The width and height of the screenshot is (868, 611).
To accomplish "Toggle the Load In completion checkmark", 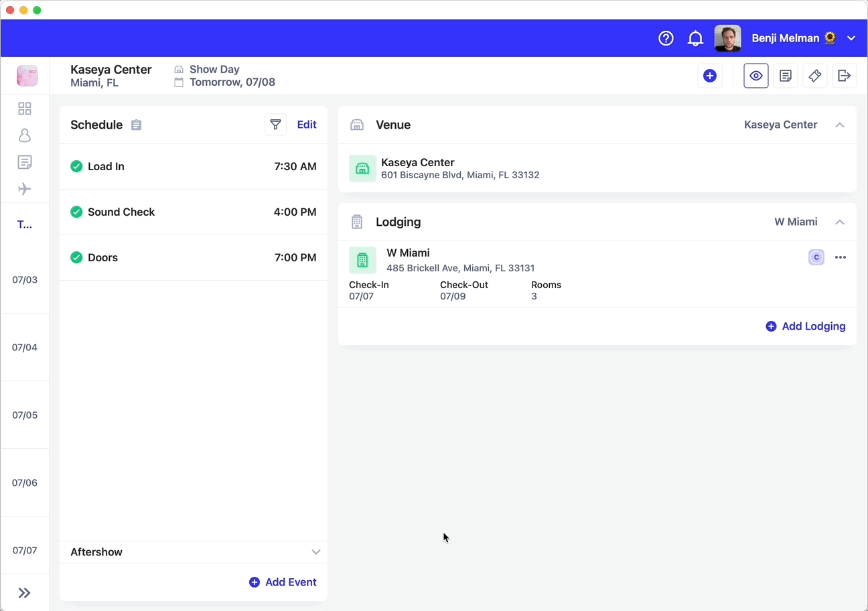I will [76, 166].
